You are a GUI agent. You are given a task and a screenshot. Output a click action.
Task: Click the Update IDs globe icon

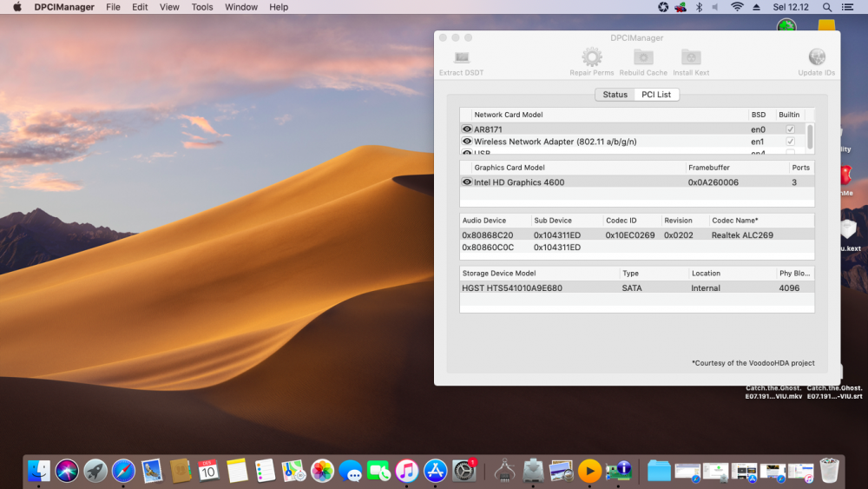coord(817,57)
